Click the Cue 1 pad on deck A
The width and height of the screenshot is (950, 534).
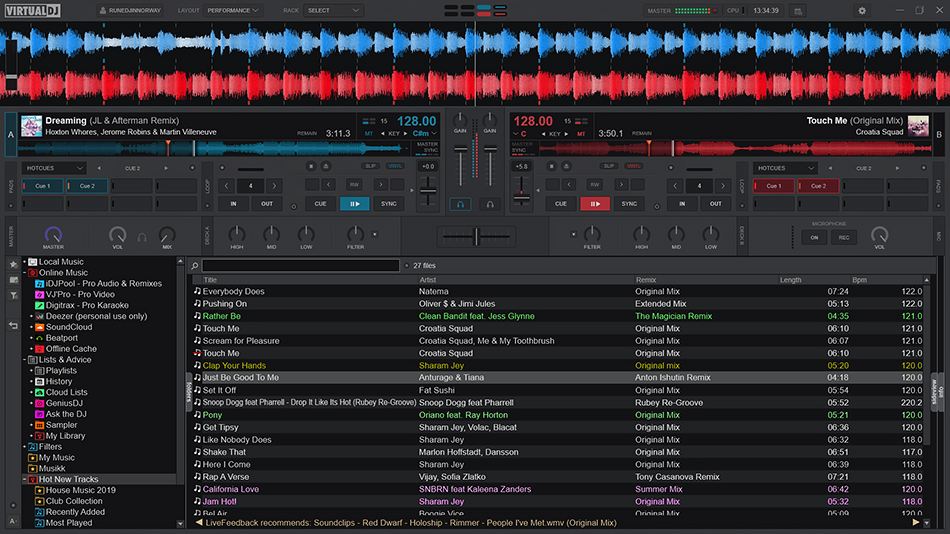pos(43,186)
